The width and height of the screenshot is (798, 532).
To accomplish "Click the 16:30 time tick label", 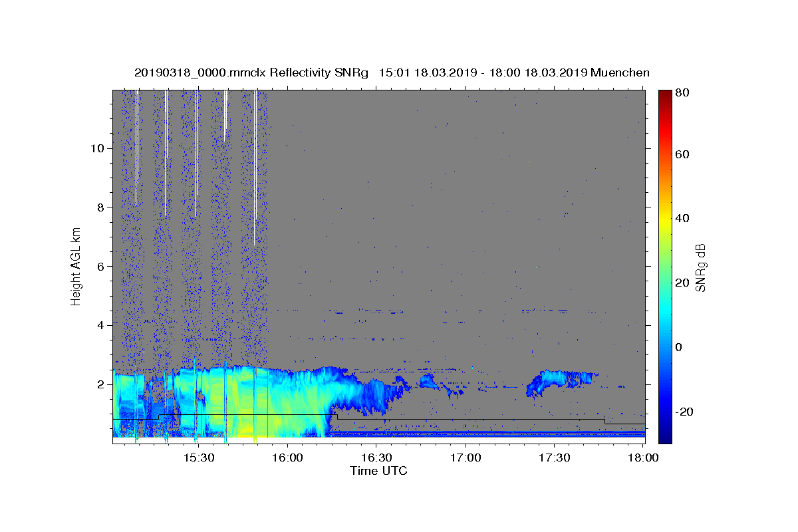I will click(x=376, y=458).
